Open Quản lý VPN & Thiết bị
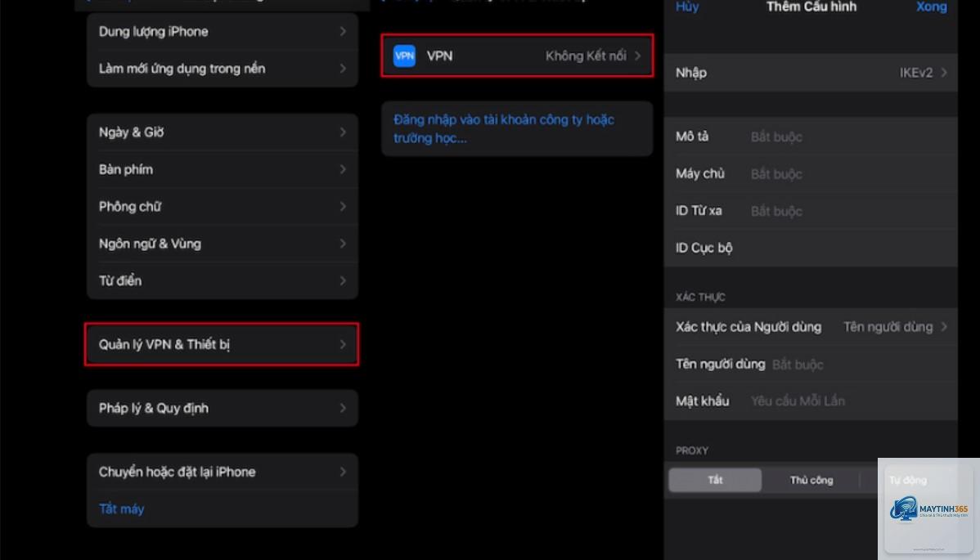 (x=222, y=344)
